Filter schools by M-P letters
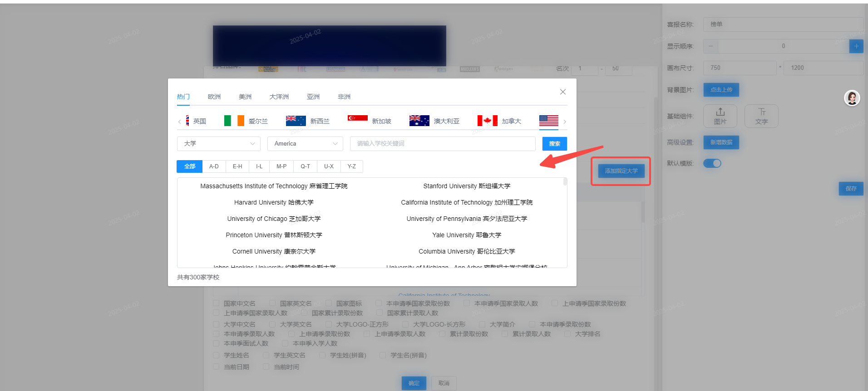The image size is (868, 391). (281, 166)
